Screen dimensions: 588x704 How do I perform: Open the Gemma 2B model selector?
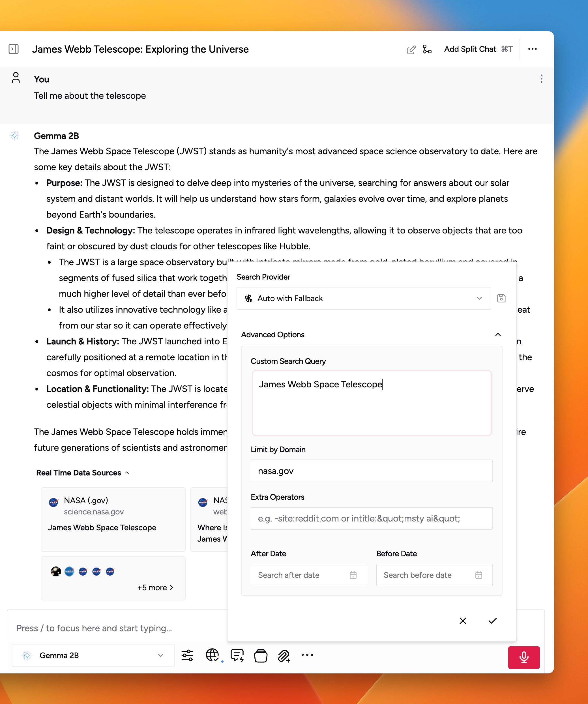click(x=93, y=655)
